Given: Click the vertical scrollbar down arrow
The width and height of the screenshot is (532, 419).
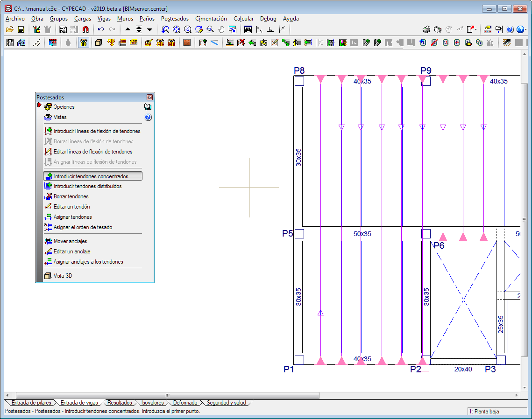Looking at the screenshot, I should (x=525, y=387).
